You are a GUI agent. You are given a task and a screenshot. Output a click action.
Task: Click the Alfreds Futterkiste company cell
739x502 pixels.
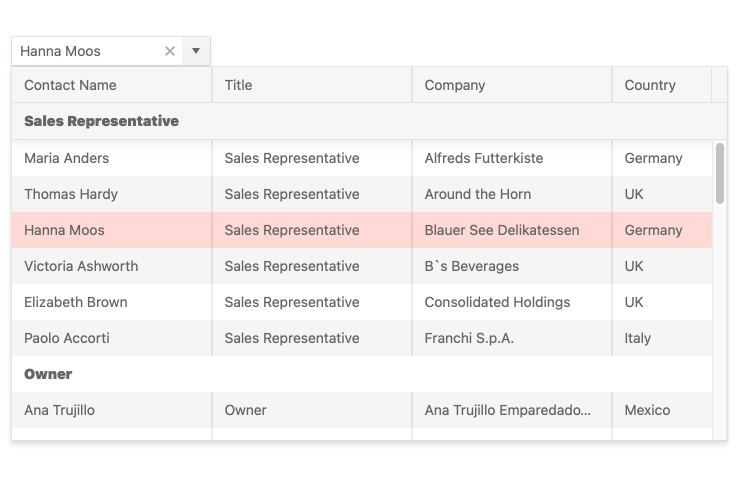coord(484,158)
